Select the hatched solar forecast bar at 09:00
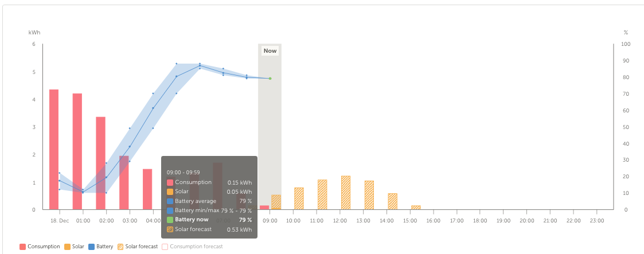Image resolution: width=644 pixels, height=254 pixels. point(276,202)
